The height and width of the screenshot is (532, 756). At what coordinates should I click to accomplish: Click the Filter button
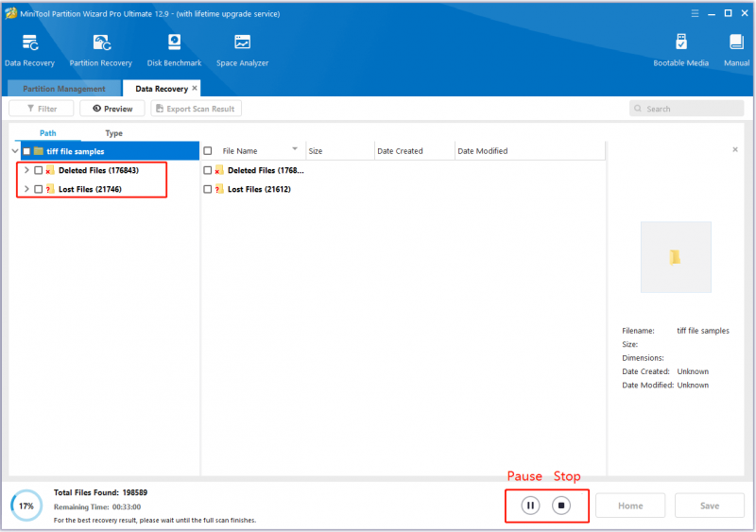42,109
